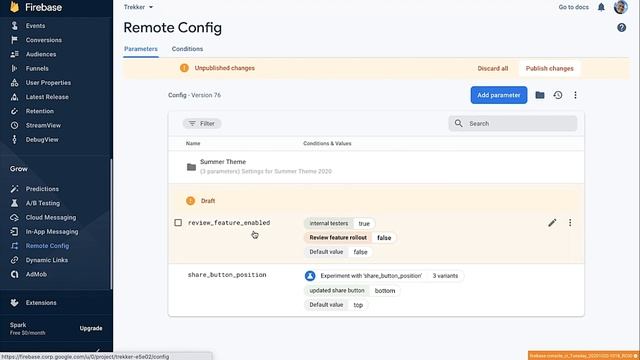Click the orange Unpublished changes warning icon
This screenshot has width=640, height=360.
pos(184,68)
